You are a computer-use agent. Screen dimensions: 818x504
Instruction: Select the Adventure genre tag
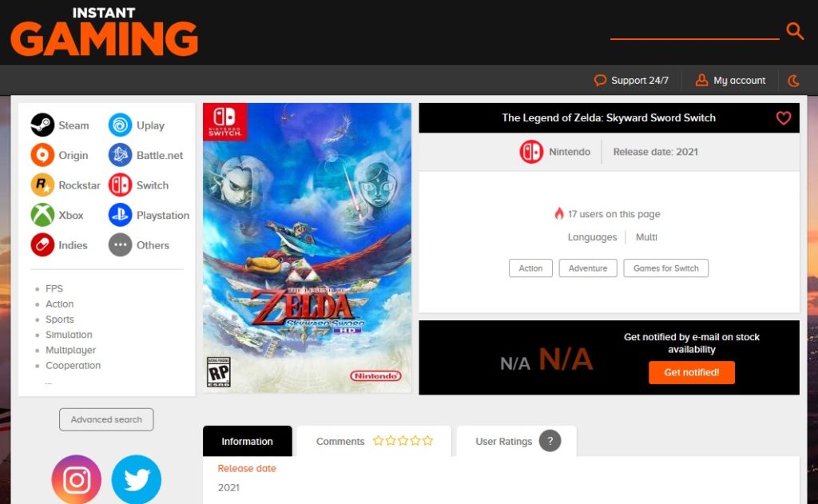pos(588,268)
